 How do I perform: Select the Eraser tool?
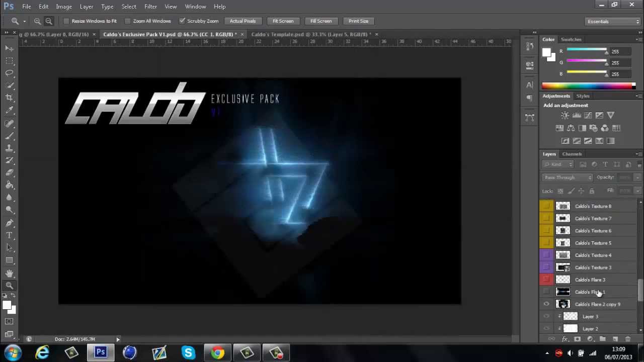pos(10,173)
